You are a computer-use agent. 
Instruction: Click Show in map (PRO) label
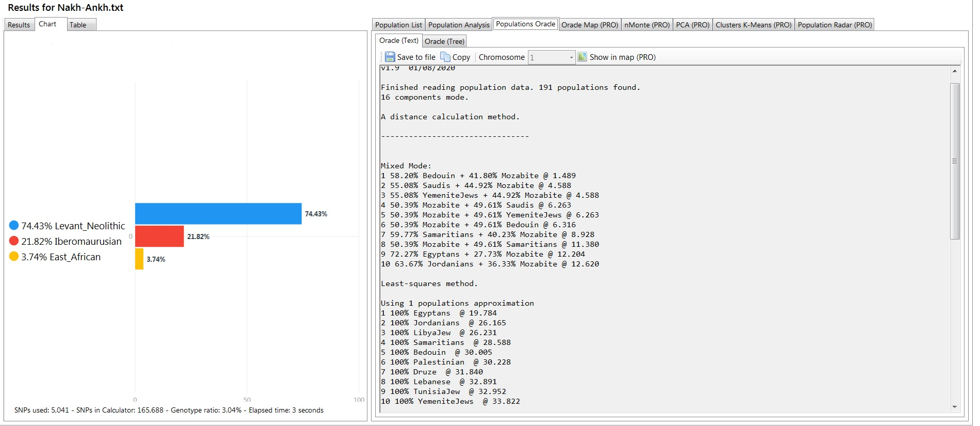tap(622, 57)
